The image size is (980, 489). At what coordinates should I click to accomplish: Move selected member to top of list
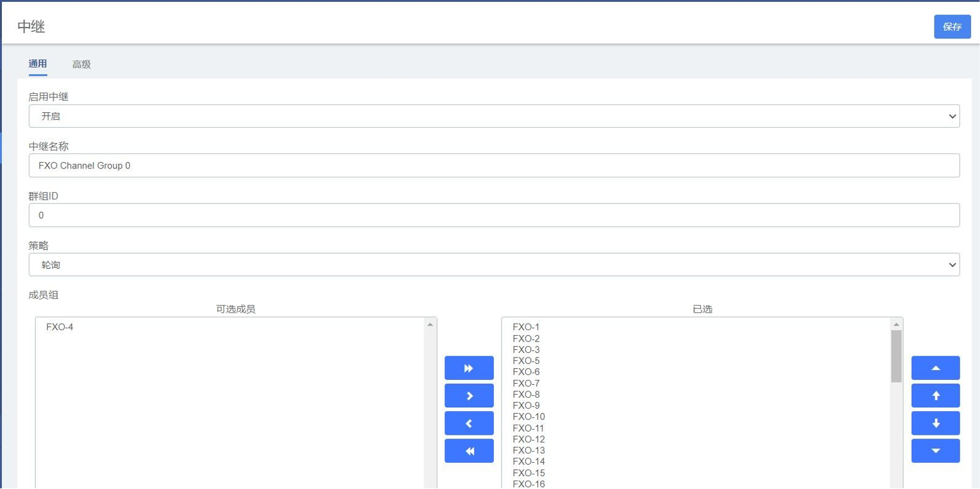point(935,368)
